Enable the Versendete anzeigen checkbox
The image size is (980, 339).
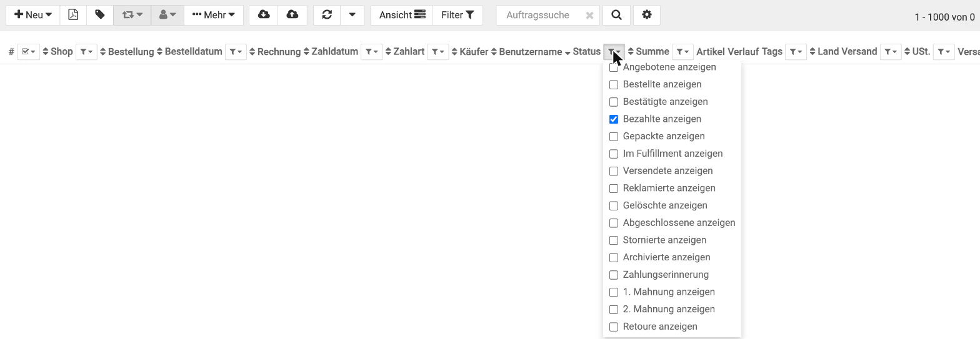pos(614,171)
